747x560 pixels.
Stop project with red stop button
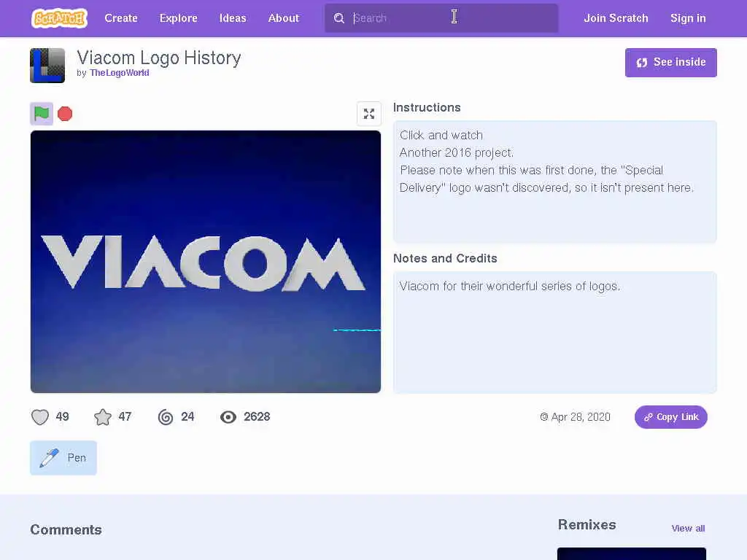pyautogui.click(x=65, y=114)
